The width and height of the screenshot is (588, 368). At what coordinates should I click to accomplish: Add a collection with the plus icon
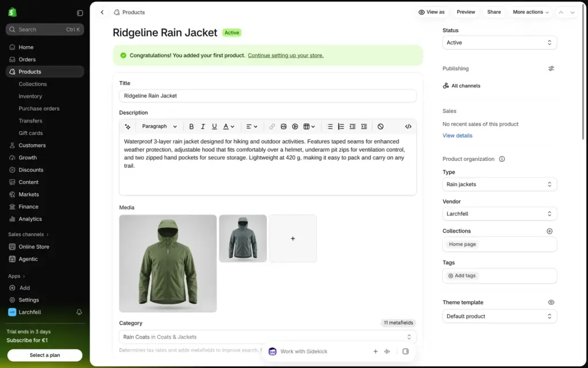pos(550,231)
